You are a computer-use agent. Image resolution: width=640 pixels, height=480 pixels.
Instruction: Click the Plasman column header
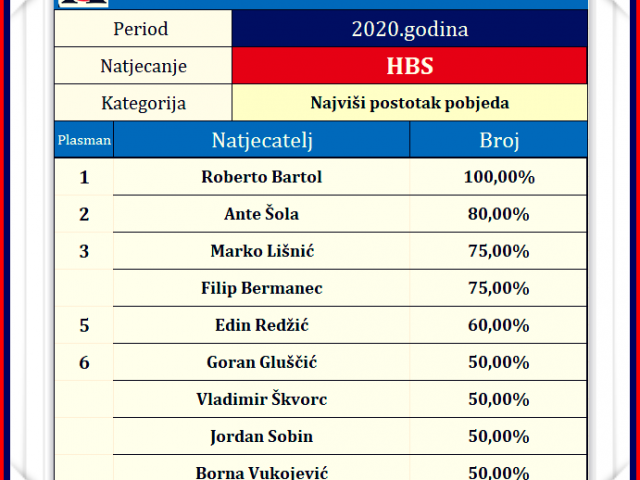tap(84, 140)
